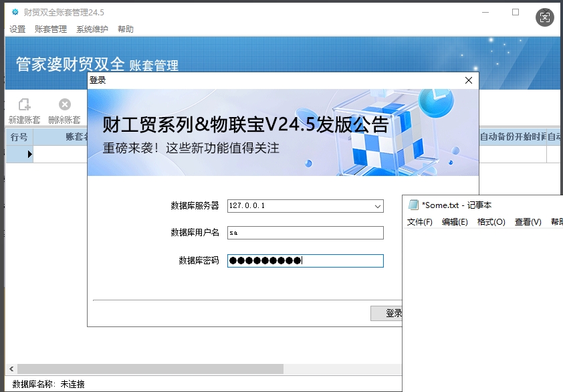This screenshot has width=563, height=392.
Task: Click the Notepad icon in Some.txt title
Action: pyautogui.click(x=413, y=205)
